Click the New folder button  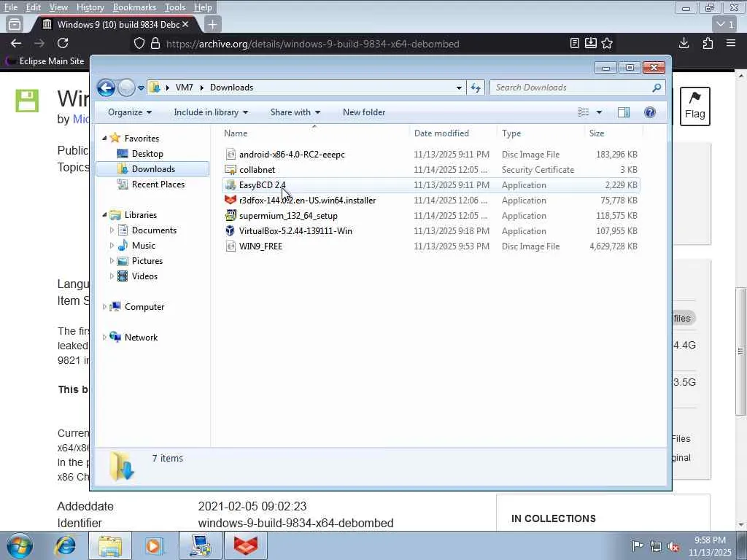point(364,112)
